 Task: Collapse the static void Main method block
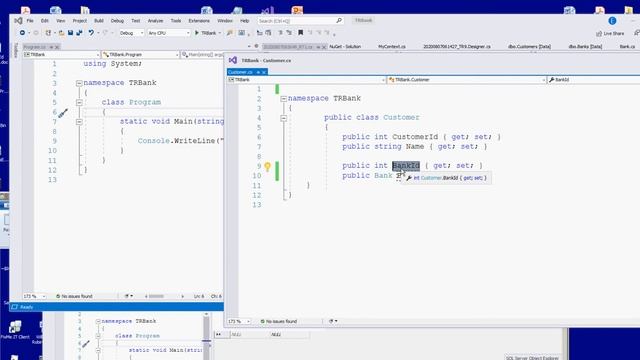[79, 122]
